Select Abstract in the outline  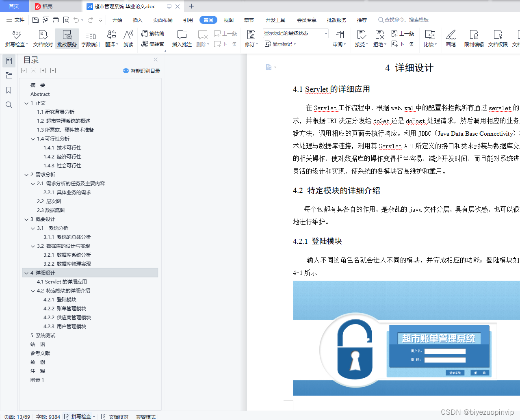coord(40,94)
